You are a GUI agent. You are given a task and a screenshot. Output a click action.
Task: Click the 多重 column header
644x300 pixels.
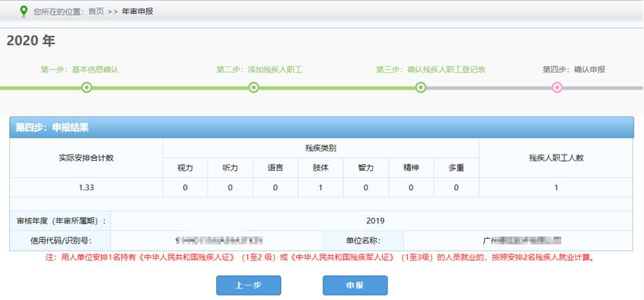(x=456, y=168)
